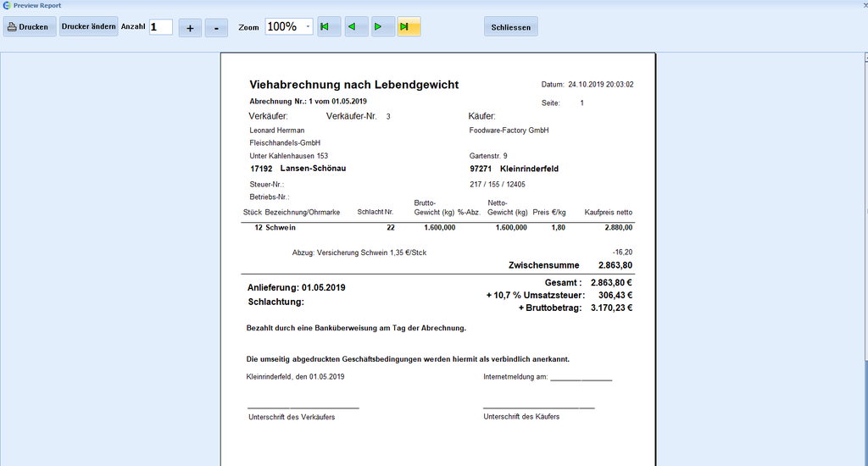868x466 pixels.
Task: Click address Unter Kahlenhausen 153
Action: 288,156
